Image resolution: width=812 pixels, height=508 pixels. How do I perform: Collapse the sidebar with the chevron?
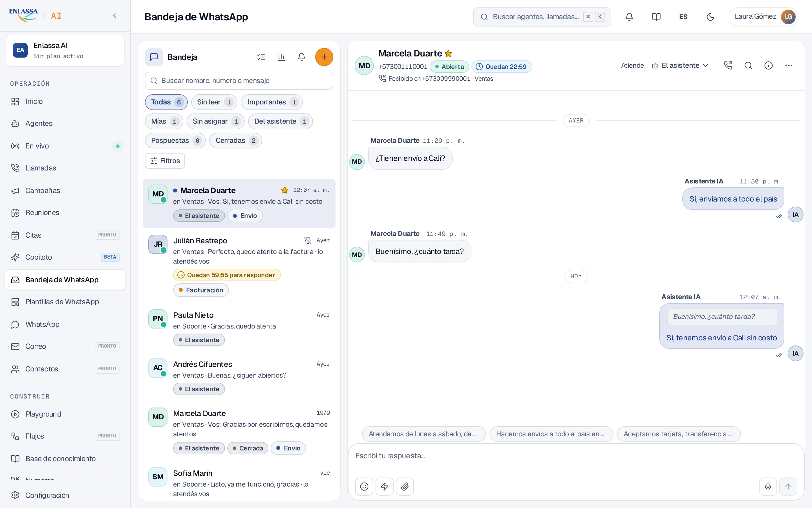click(114, 16)
